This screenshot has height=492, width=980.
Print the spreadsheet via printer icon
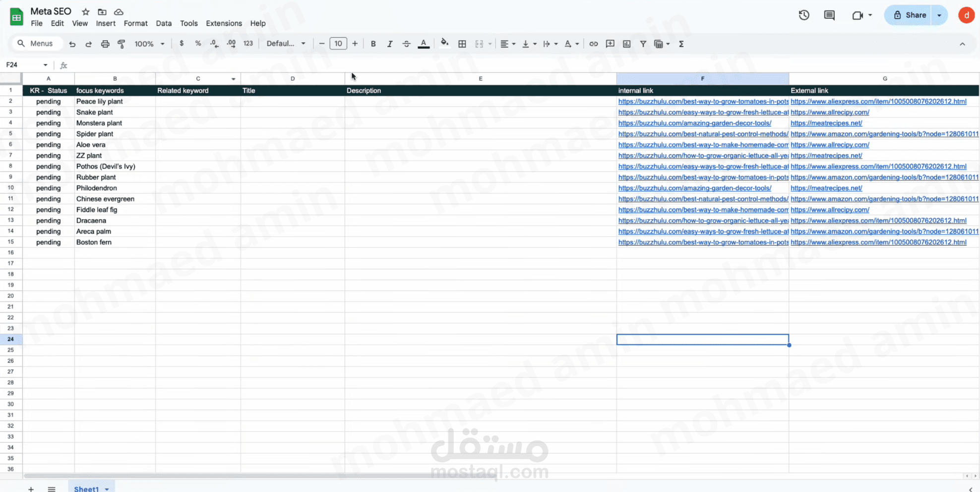(105, 44)
